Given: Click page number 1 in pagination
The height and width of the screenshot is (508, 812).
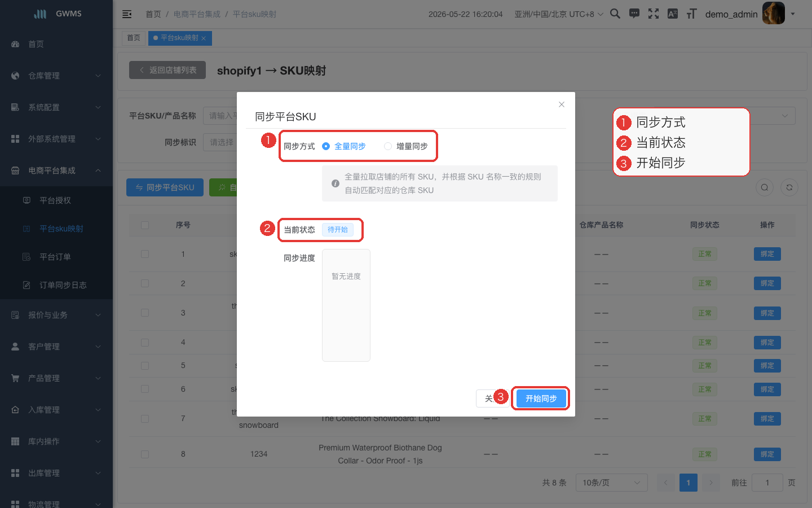Looking at the screenshot, I should coord(689,483).
